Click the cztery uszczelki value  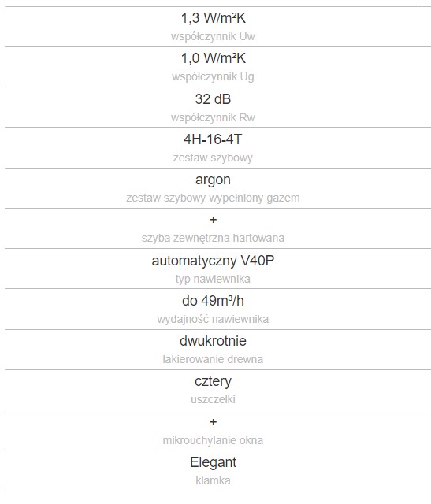(x=213, y=381)
